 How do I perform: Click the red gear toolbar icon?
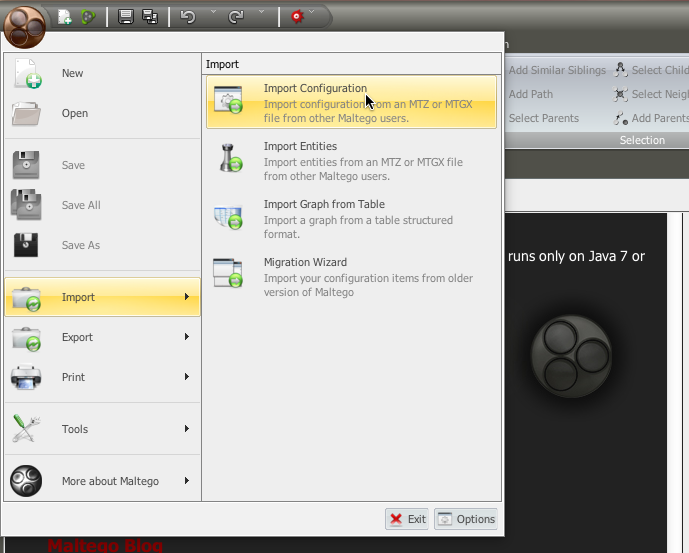[x=297, y=17]
